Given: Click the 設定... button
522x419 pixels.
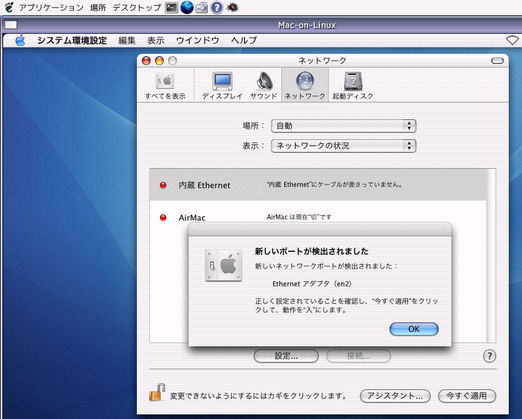Looking at the screenshot, I should click(286, 356).
